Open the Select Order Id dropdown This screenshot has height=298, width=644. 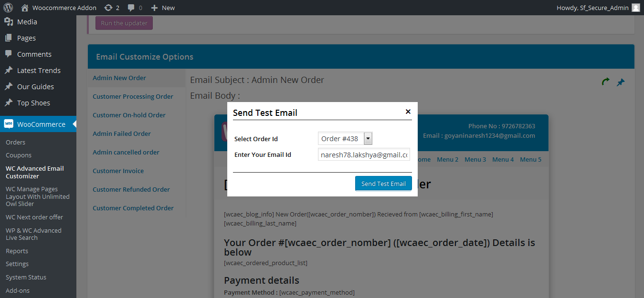[x=345, y=139]
